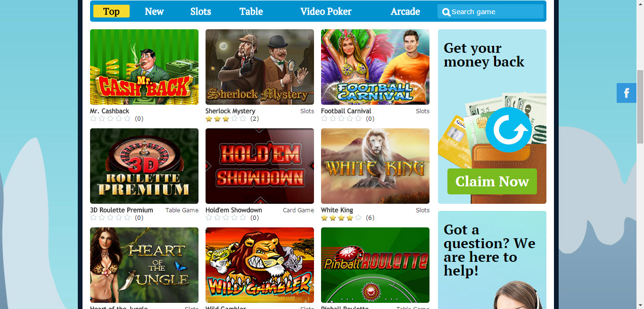Select the Top games tab

pyautogui.click(x=111, y=11)
